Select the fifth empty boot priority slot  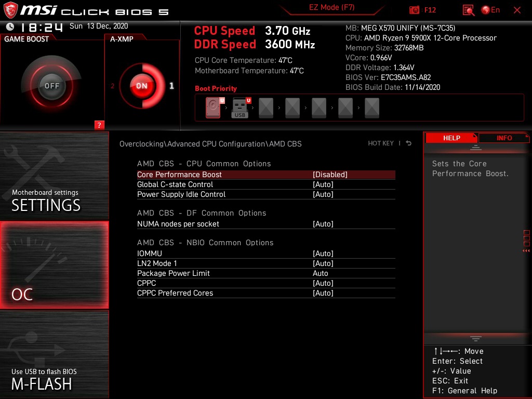click(x=319, y=108)
